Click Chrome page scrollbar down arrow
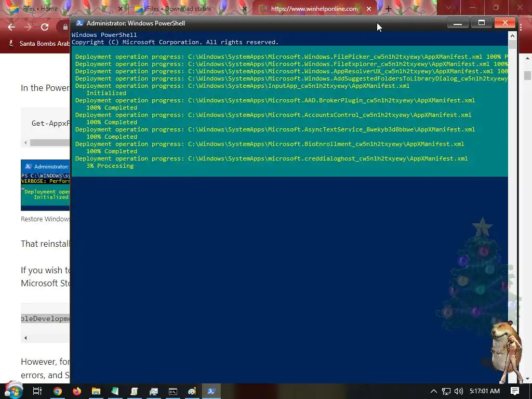Image resolution: width=532 pixels, height=399 pixels. point(527,379)
